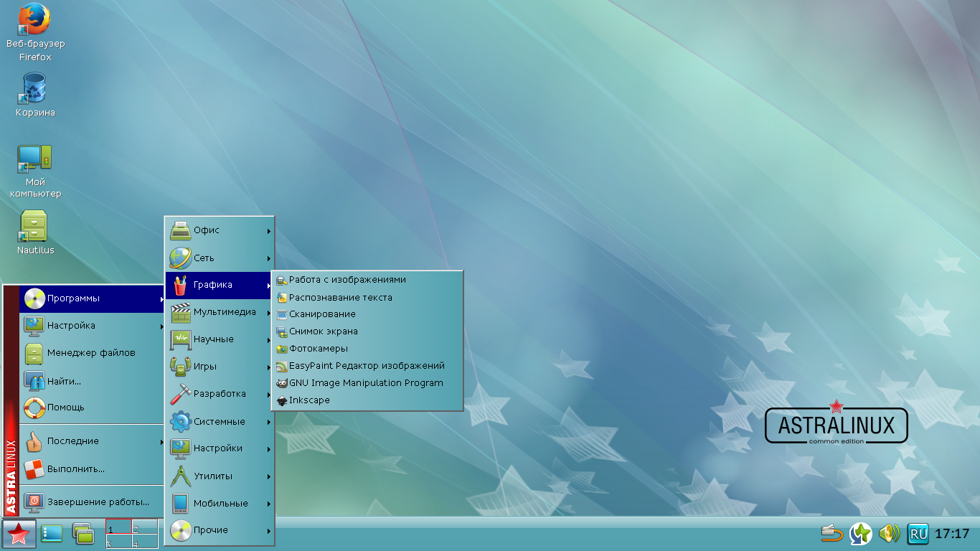
Task: Open the Утилиты category
Action: click(220, 476)
